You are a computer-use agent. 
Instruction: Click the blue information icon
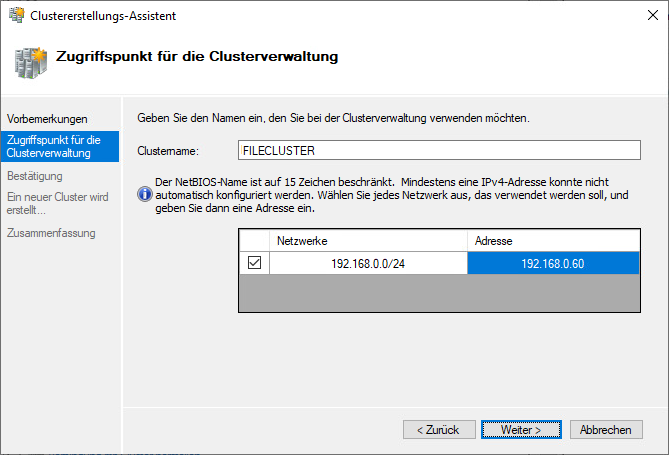(x=145, y=194)
